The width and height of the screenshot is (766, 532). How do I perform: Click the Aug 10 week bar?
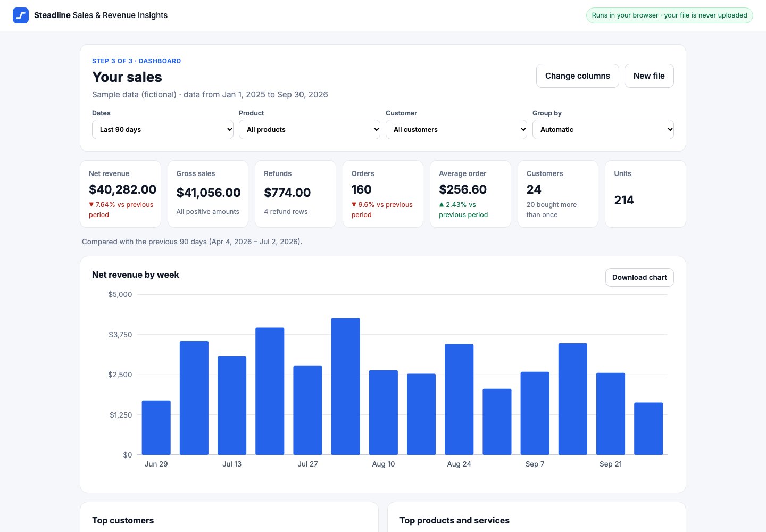(384, 412)
